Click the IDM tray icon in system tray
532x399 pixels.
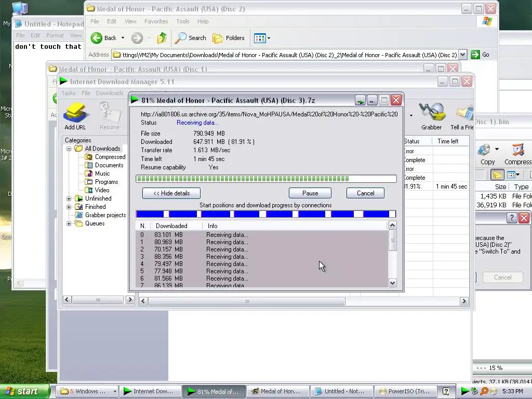465,391
